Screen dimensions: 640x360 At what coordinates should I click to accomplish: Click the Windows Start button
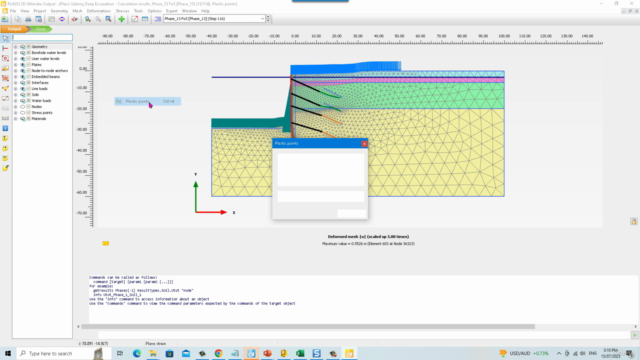[8, 353]
